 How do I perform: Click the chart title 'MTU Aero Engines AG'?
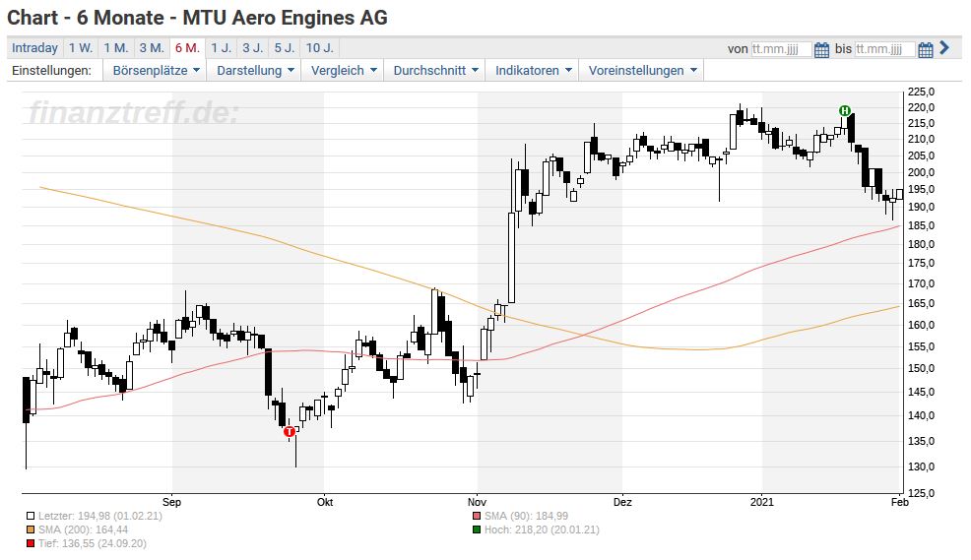[x=285, y=18]
